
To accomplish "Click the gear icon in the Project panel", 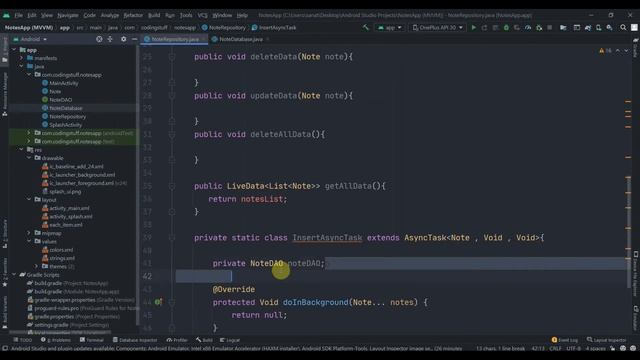I will (123, 39).
